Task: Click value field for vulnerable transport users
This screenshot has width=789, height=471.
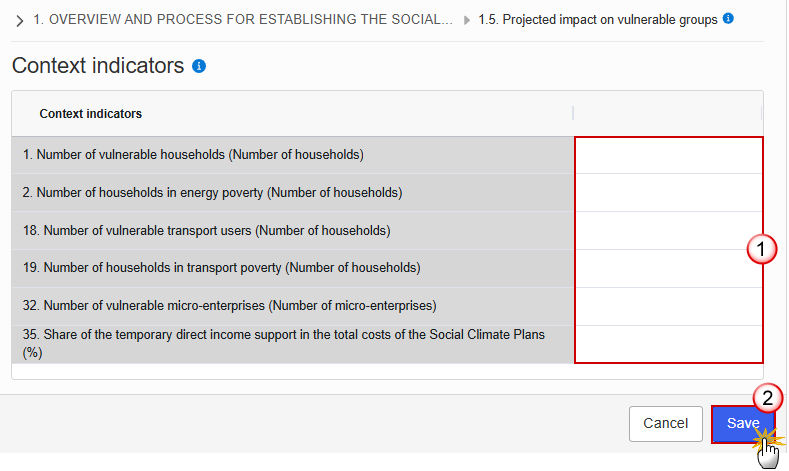Action: tap(669, 230)
